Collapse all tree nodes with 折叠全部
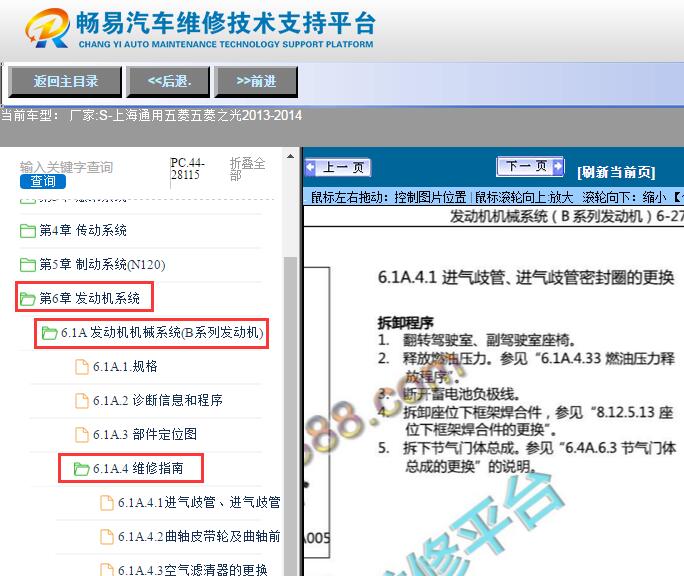Image resolution: width=684 pixels, height=576 pixels. [x=247, y=169]
